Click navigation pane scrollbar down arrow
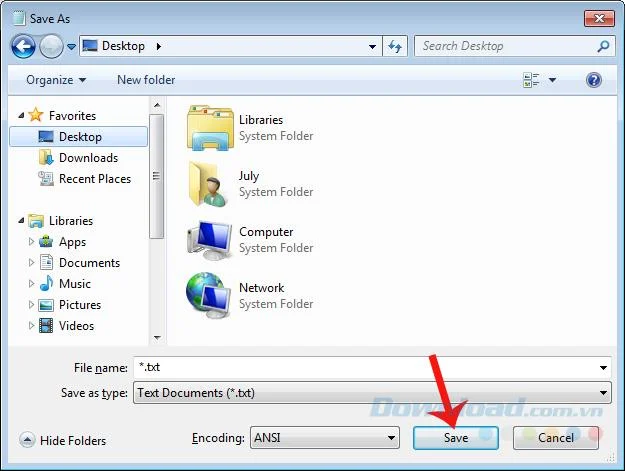Image resolution: width=625 pixels, height=471 pixels. 157,338
